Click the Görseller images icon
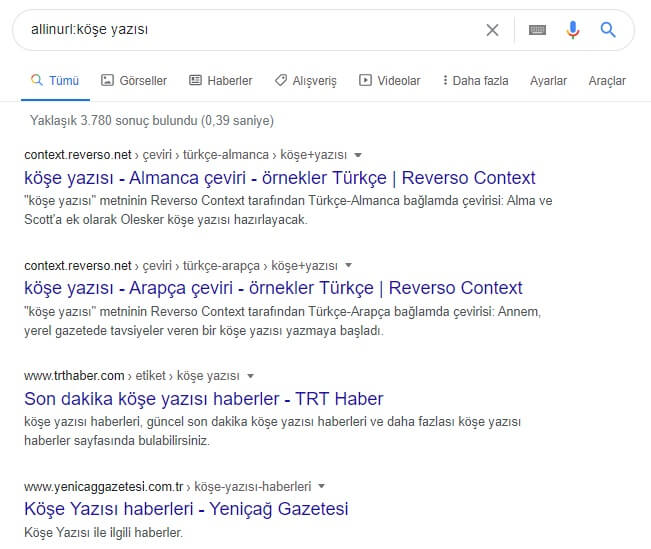This screenshot has height=549, width=651. coord(107,80)
